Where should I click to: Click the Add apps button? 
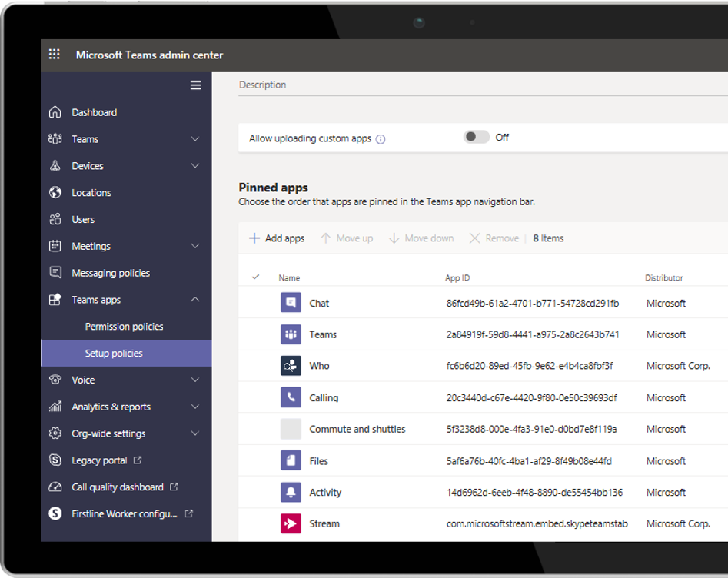point(277,238)
